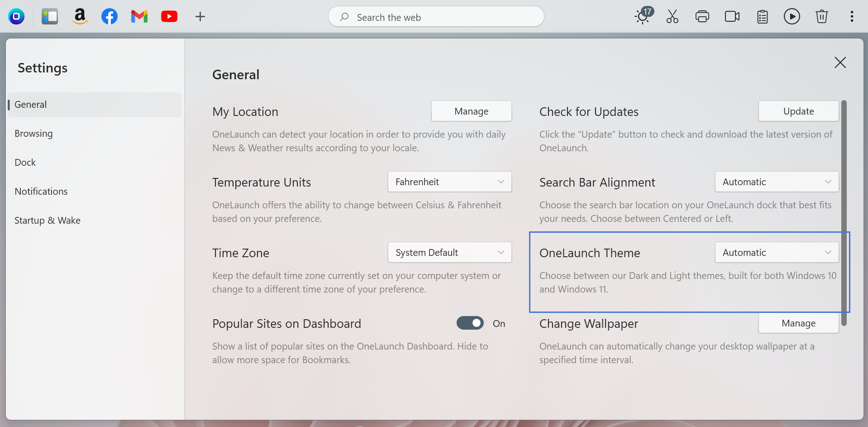
Task: Click Update to check for updates
Action: (x=798, y=111)
